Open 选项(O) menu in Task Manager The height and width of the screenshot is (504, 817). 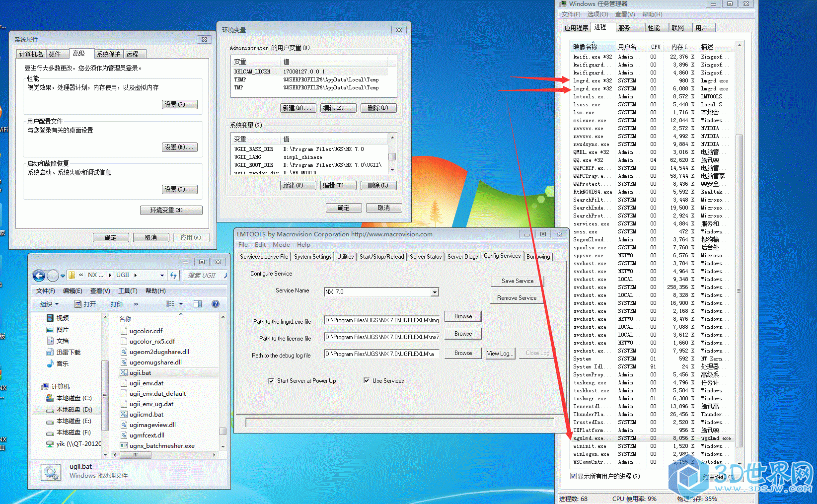pyautogui.click(x=597, y=14)
